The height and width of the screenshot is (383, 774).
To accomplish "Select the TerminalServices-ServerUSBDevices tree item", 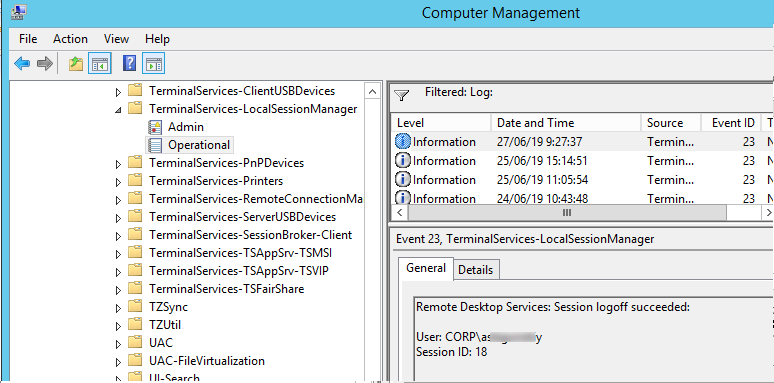I will (x=242, y=217).
